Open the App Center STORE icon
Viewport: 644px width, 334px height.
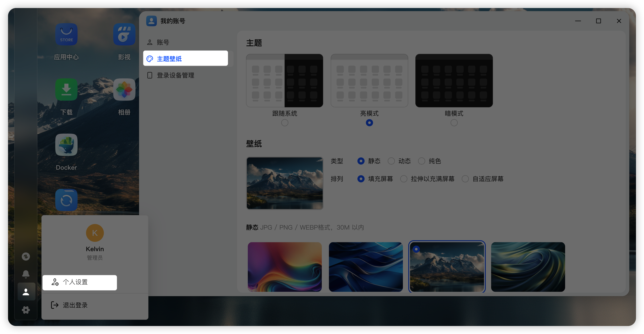[x=66, y=35]
